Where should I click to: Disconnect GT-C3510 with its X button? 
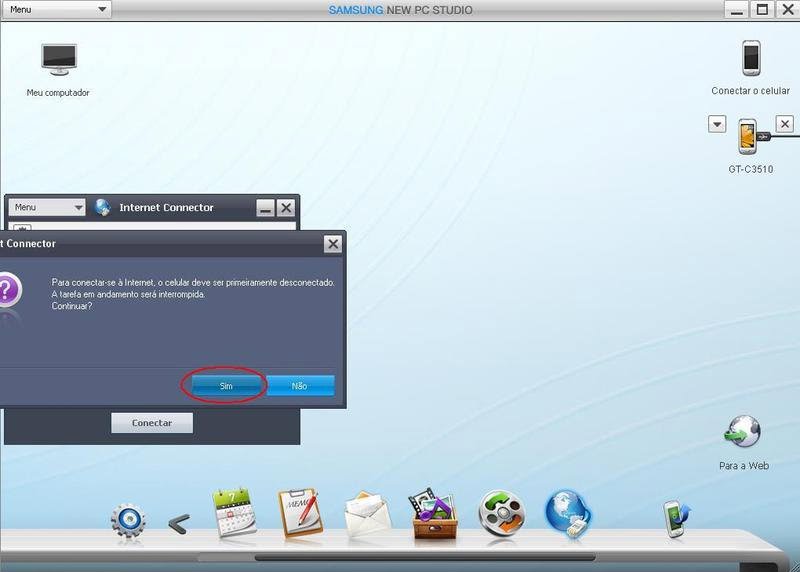point(785,123)
